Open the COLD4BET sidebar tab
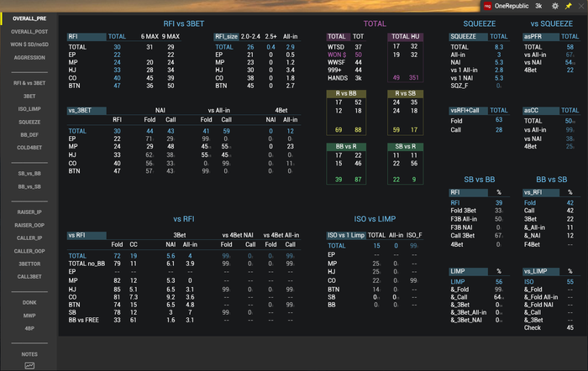Viewport: 588px width, 371px height. [x=29, y=148]
